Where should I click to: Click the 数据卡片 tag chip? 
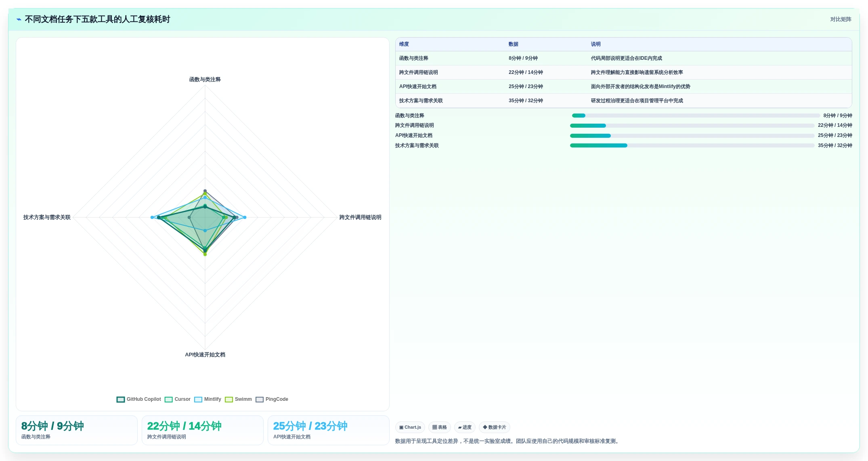click(495, 427)
